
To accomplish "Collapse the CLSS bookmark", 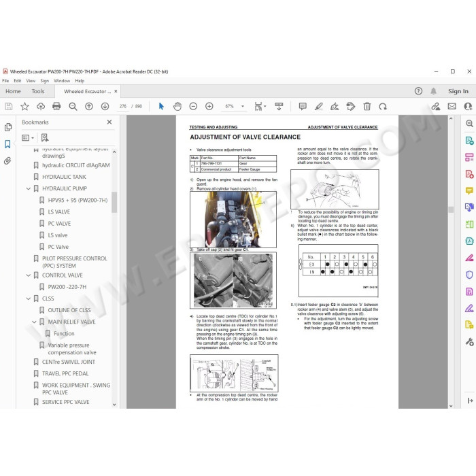I will coord(29,299).
